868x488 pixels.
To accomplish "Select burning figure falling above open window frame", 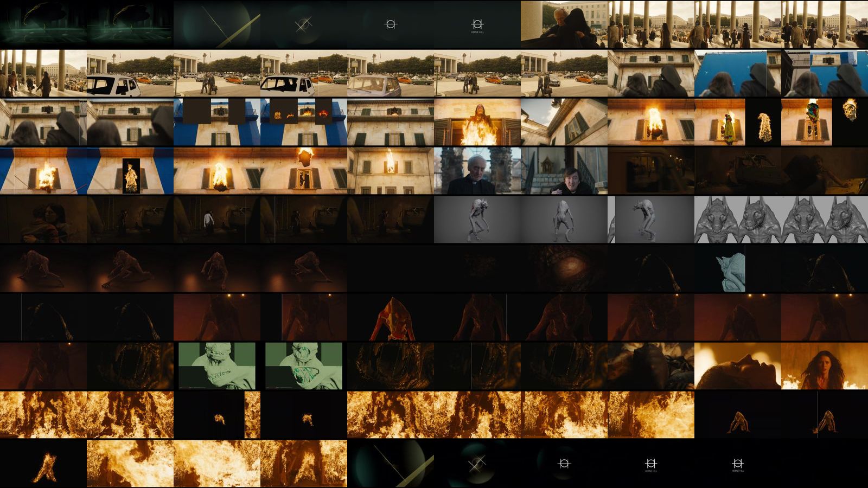I will (304, 171).
